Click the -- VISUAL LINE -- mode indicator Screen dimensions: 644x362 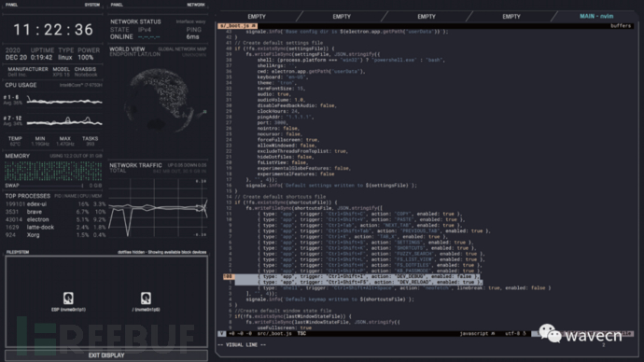click(242, 345)
